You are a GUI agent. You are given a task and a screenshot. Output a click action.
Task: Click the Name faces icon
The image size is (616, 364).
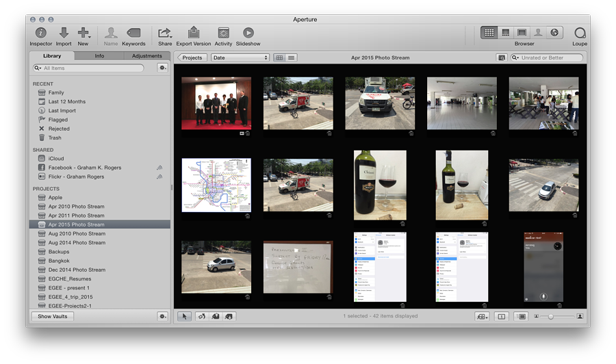pyautogui.click(x=111, y=33)
